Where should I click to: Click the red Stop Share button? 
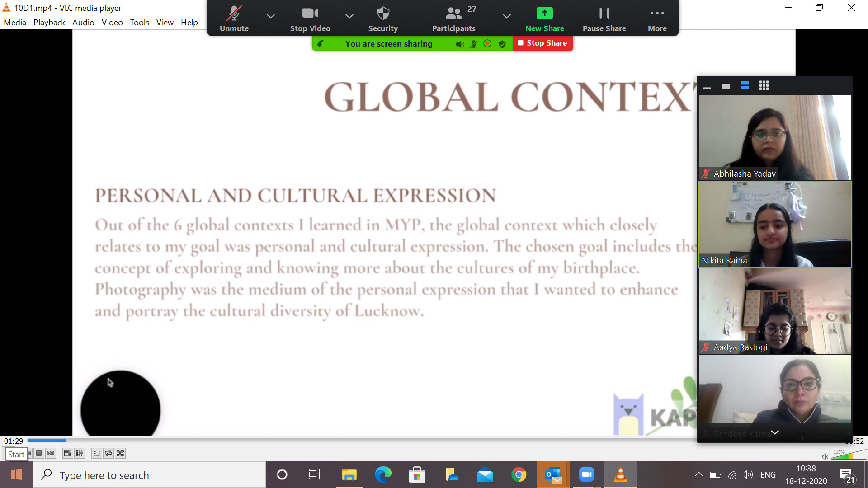click(542, 43)
